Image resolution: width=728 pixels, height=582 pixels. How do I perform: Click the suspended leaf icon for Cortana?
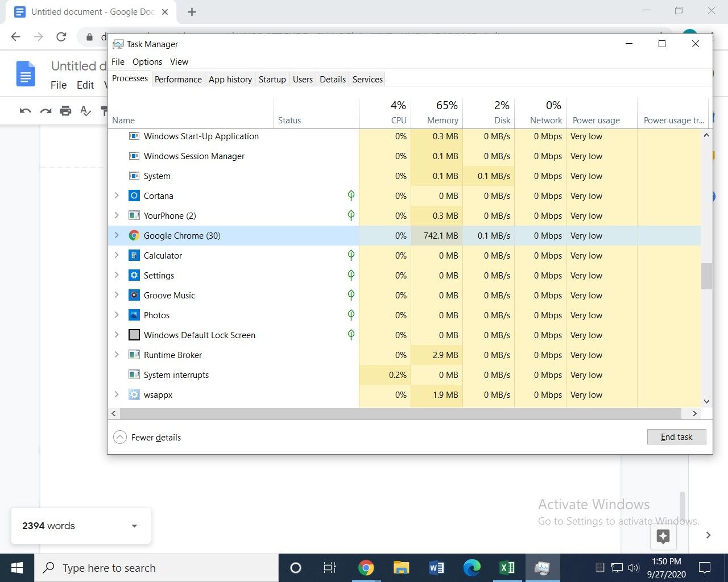(x=351, y=196)
